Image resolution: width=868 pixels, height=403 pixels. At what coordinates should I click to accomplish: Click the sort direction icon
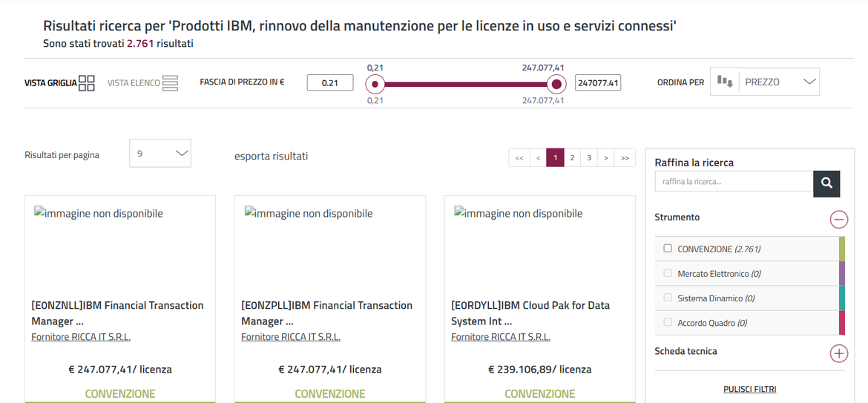point(725,82)
